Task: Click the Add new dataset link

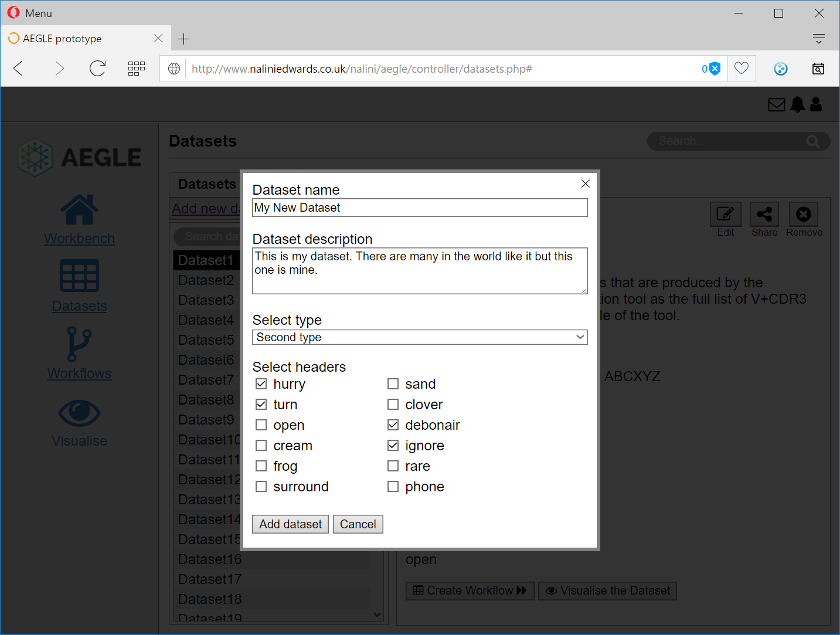Action: (x=206, y=209)
